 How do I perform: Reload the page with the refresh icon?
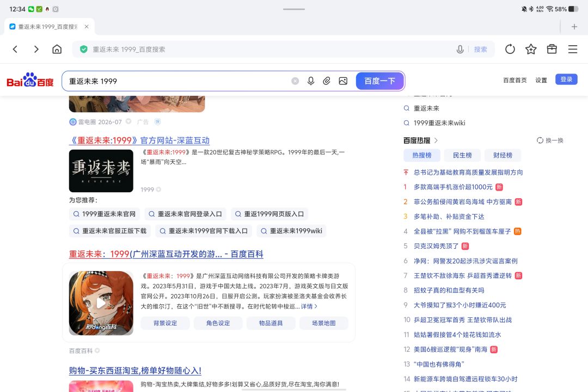pyautogui.click(x=510, y=49)
